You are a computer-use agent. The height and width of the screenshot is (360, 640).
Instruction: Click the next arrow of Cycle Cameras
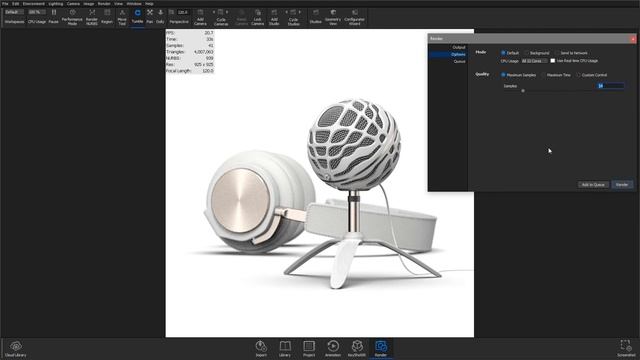227,12
